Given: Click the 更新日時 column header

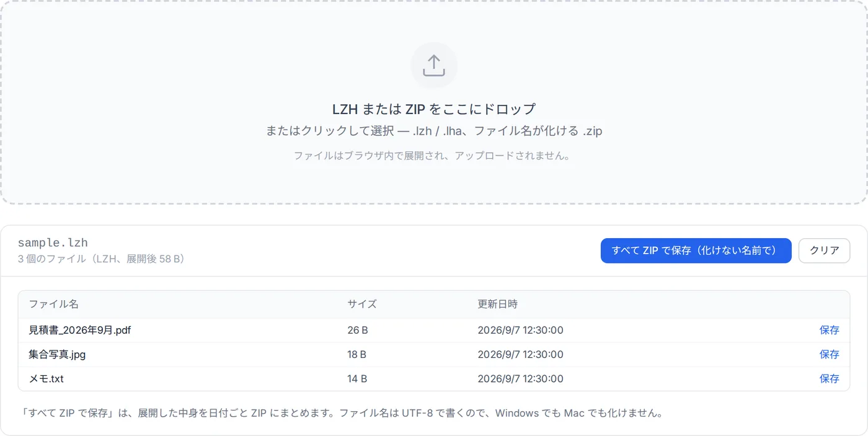Looking at the screenshot, I should pos(497,304).
